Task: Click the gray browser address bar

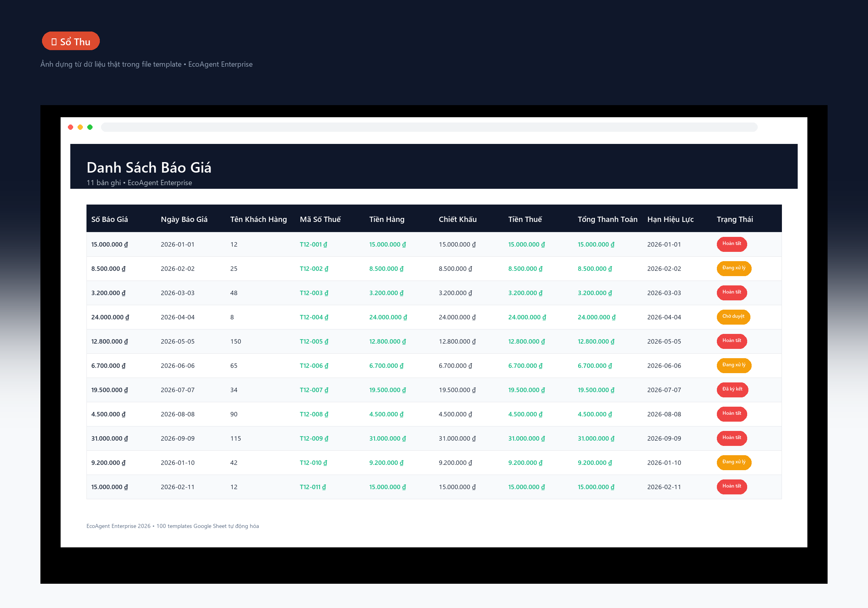Action: (x=429, y=127)
